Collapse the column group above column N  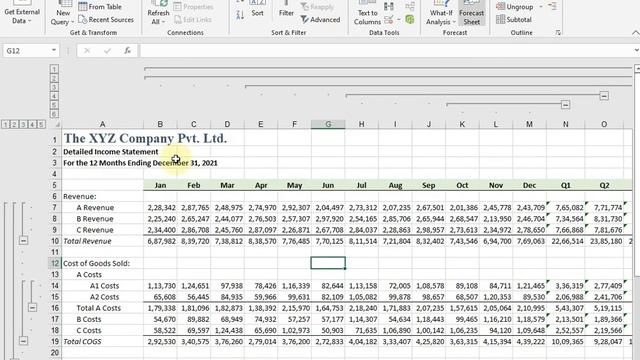coord(565,105)
